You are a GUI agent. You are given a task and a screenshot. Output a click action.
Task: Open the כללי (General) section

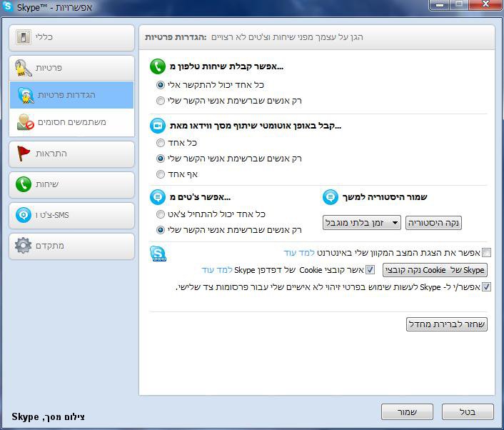[71, 38]
